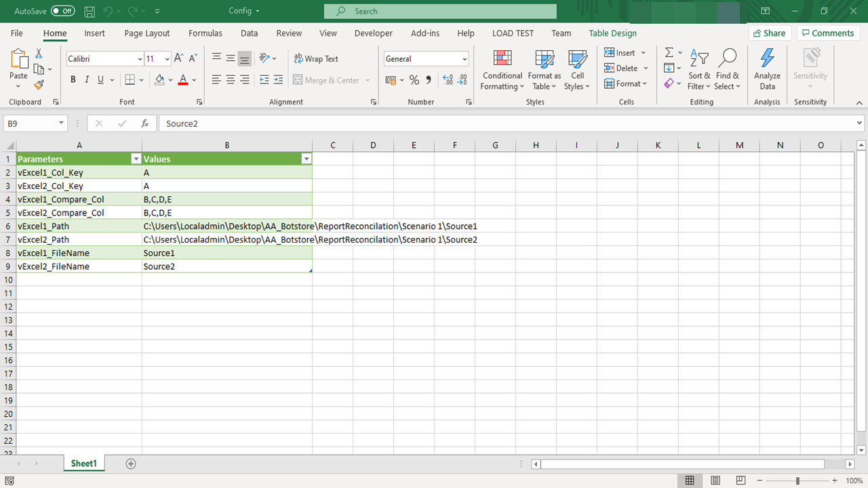Viewport: 868px width, 488px height.
Task: Click the Name Box showing B9
Action: tap(35, 123)
